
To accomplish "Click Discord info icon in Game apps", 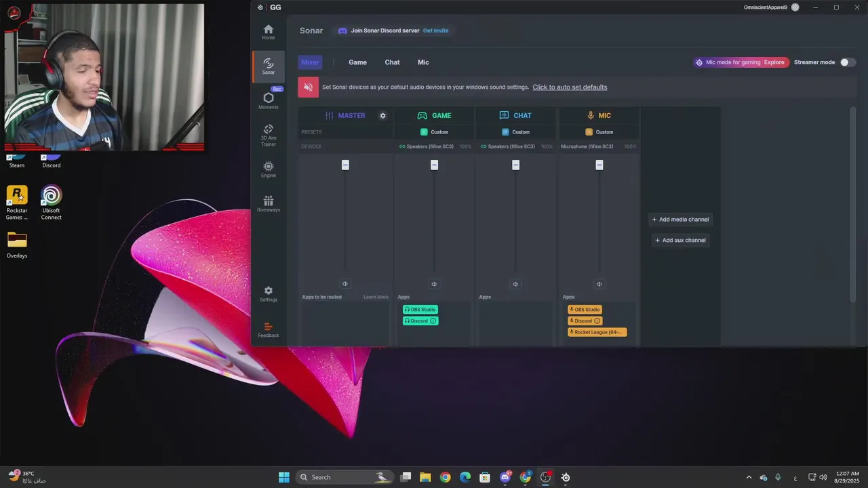I will coord(433,321).
